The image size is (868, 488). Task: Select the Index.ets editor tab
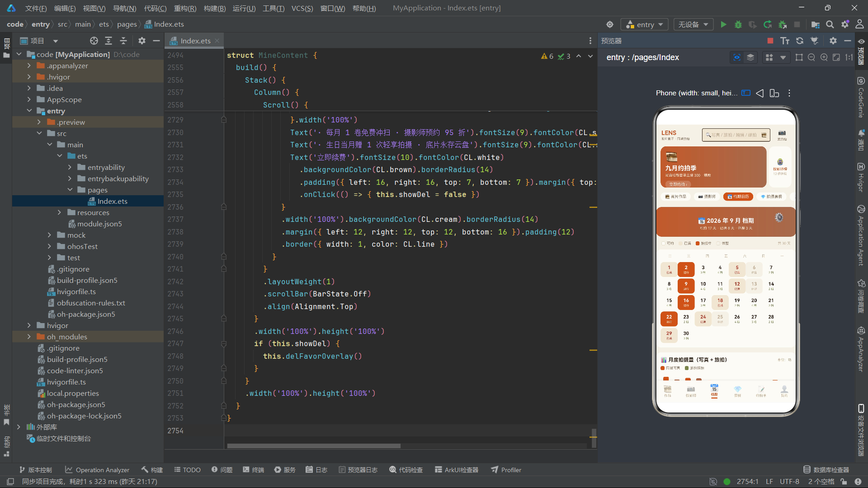[195, 41]
